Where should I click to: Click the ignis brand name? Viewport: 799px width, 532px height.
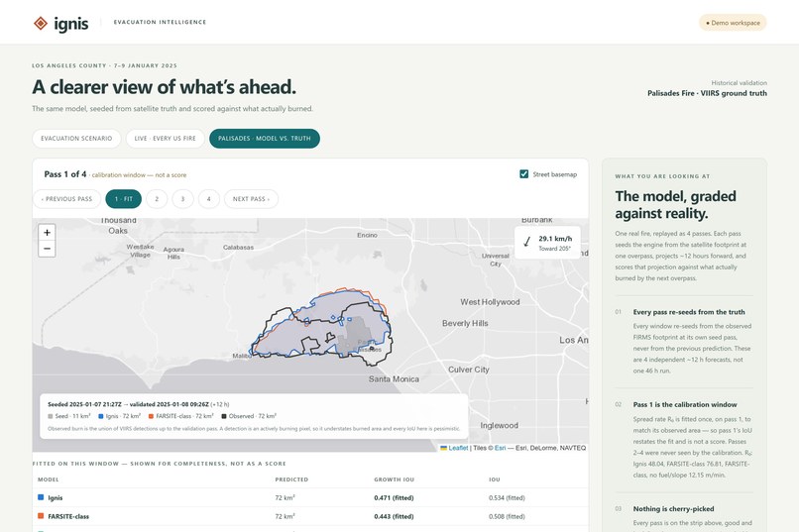pos(71,24)
